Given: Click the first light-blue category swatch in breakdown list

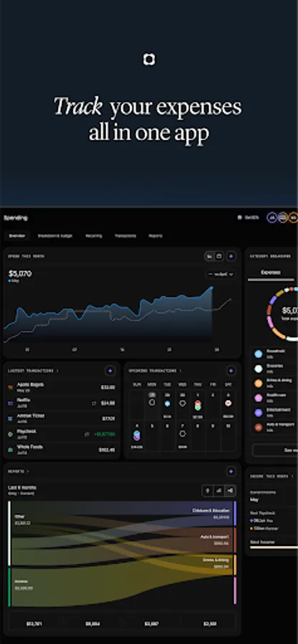Looking at the screenshot, I should [x=258, y=353].
